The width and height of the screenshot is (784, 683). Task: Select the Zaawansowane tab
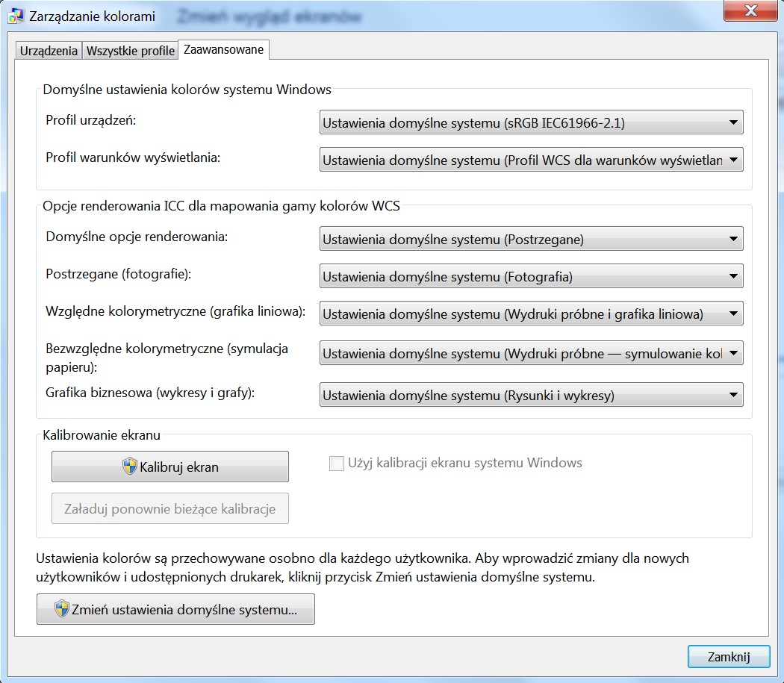223,49
